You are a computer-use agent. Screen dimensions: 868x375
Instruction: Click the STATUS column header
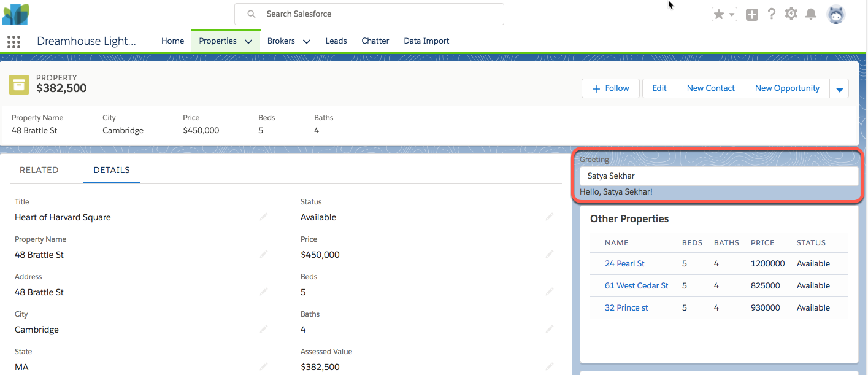pos(811,243)
